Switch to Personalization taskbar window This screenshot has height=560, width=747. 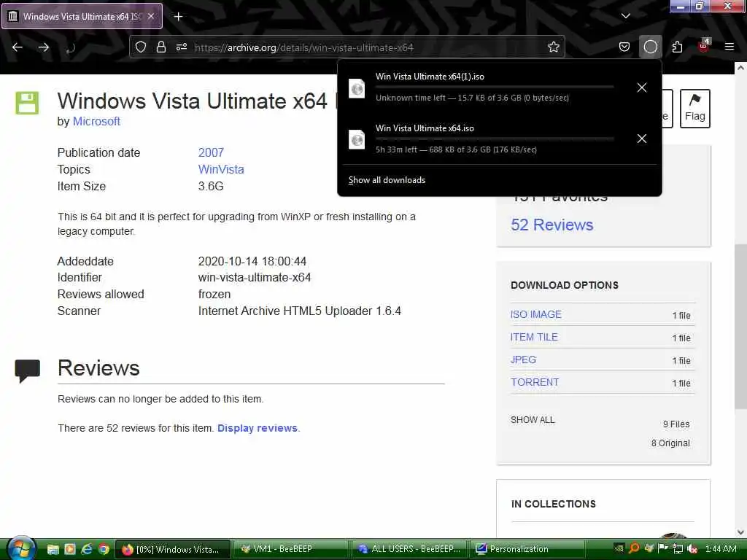click(527, 549)
